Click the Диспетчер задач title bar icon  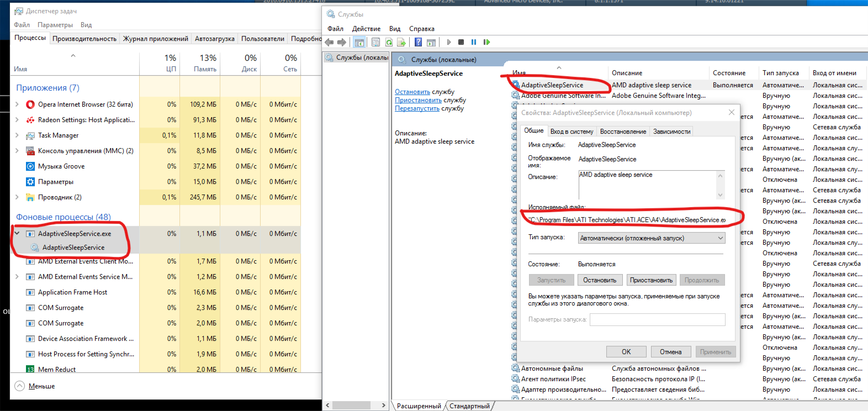(19, 11)
